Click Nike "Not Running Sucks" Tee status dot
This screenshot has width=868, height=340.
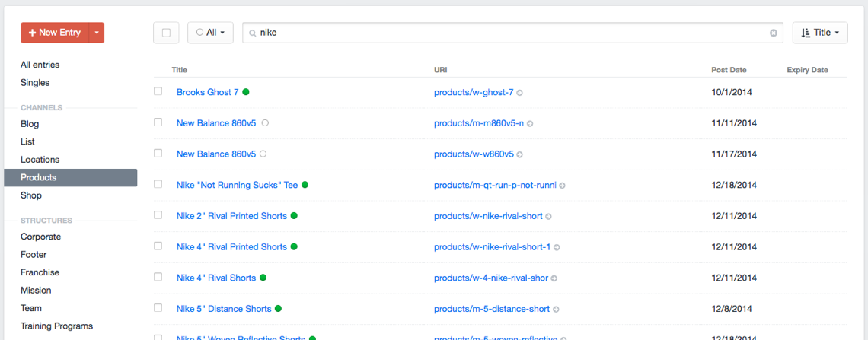305,185
